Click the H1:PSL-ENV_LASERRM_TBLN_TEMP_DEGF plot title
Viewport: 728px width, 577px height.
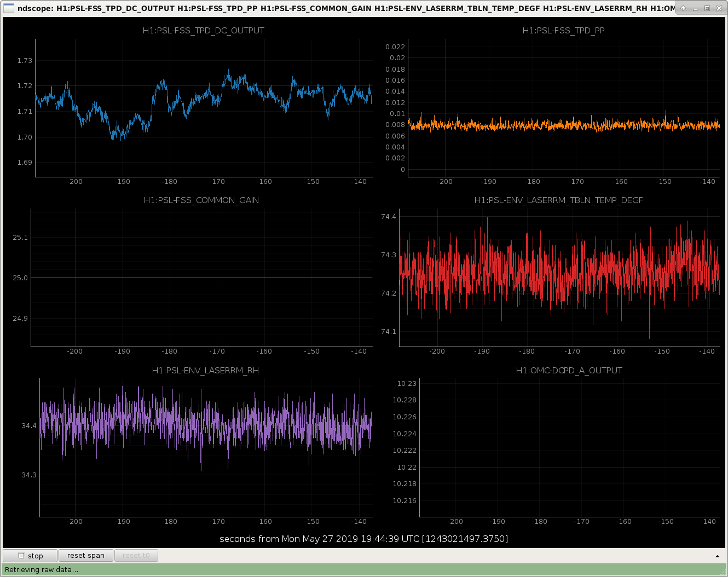coord(559,200)
